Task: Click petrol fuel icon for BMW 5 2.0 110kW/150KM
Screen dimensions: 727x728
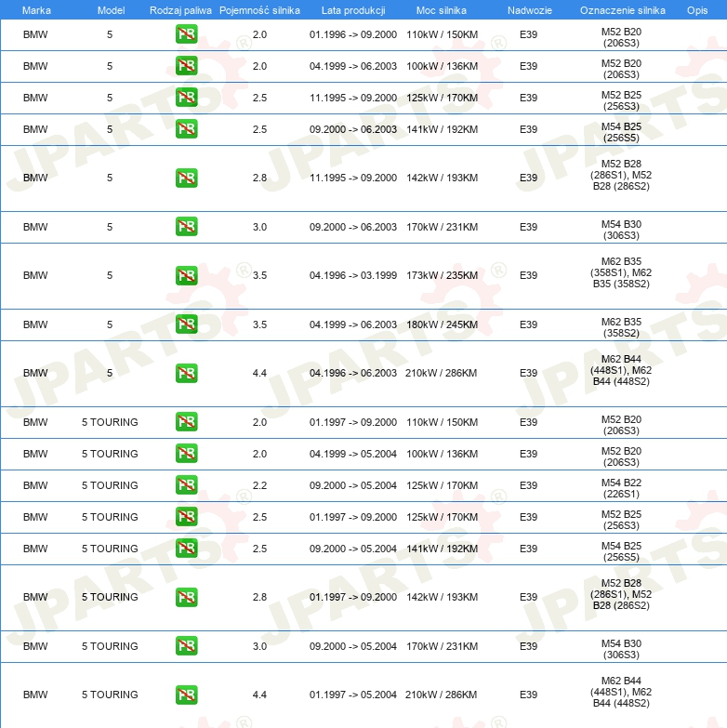Action: click(x=186, y=34)
